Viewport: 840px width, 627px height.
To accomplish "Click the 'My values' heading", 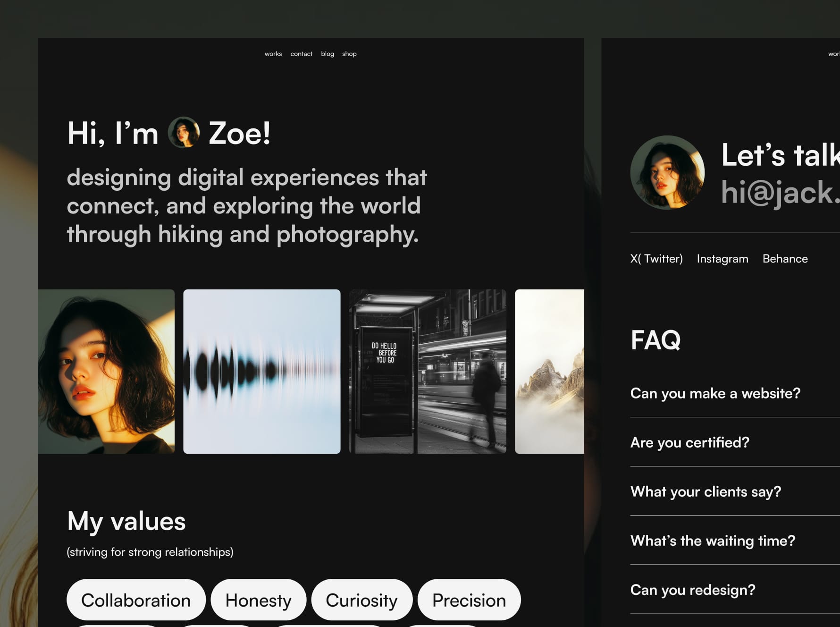I will 126,521.
